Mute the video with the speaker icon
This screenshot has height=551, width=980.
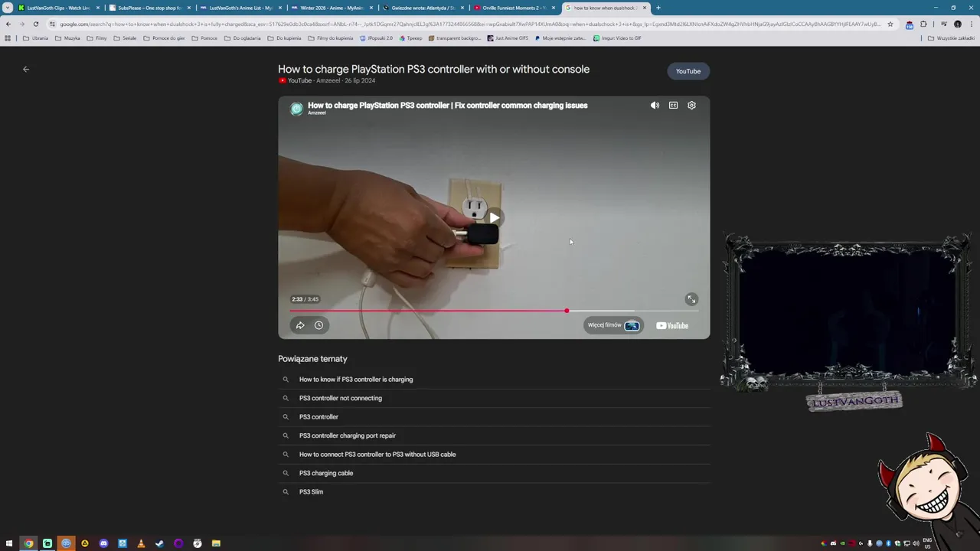(655, 106)
